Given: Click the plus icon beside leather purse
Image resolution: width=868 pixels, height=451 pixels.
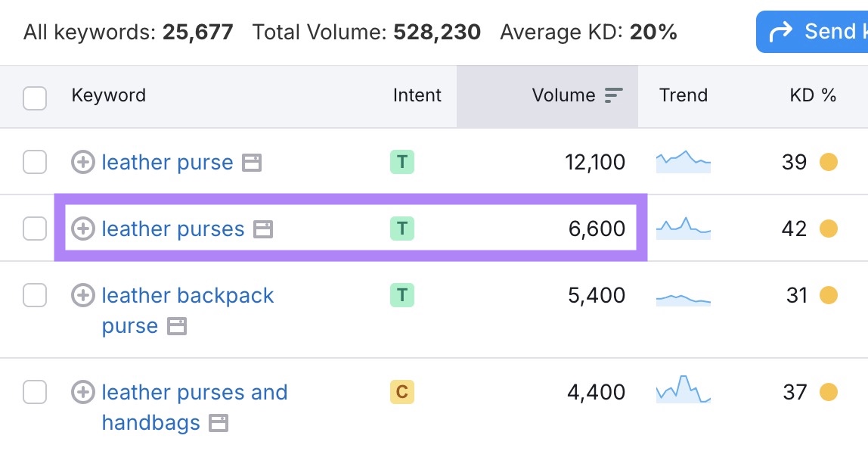Looking at the screenshot, I should 83,162.
